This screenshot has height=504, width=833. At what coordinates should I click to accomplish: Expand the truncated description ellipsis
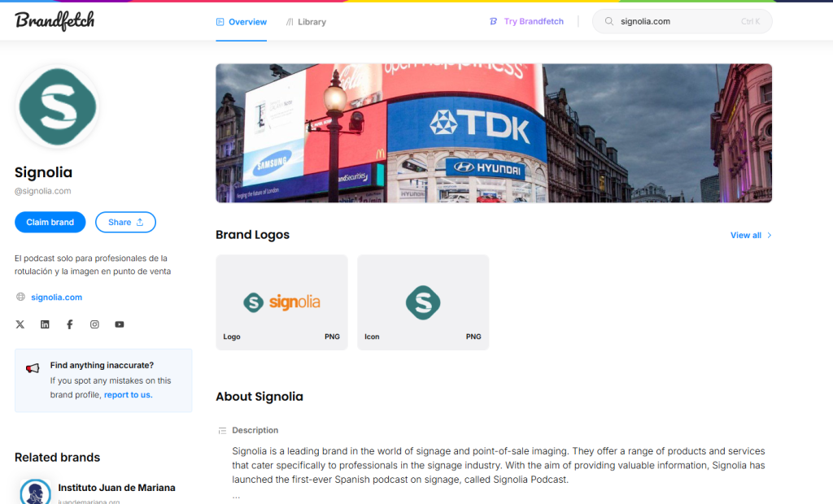[x=236, y=496]
